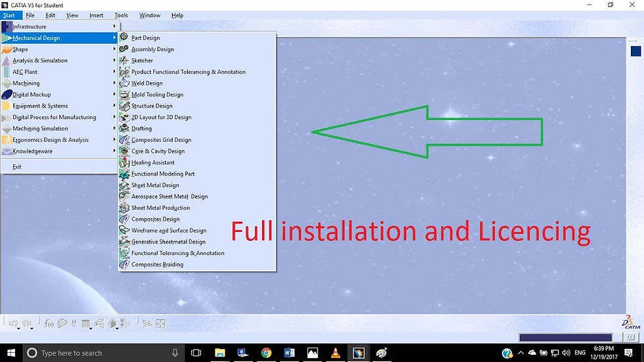Click Exit in the Start menu

(x=60, y=167)
